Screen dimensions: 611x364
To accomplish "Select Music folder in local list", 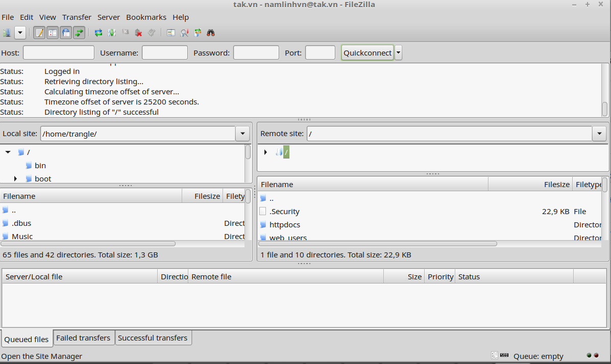I will [x=22, y=237].
